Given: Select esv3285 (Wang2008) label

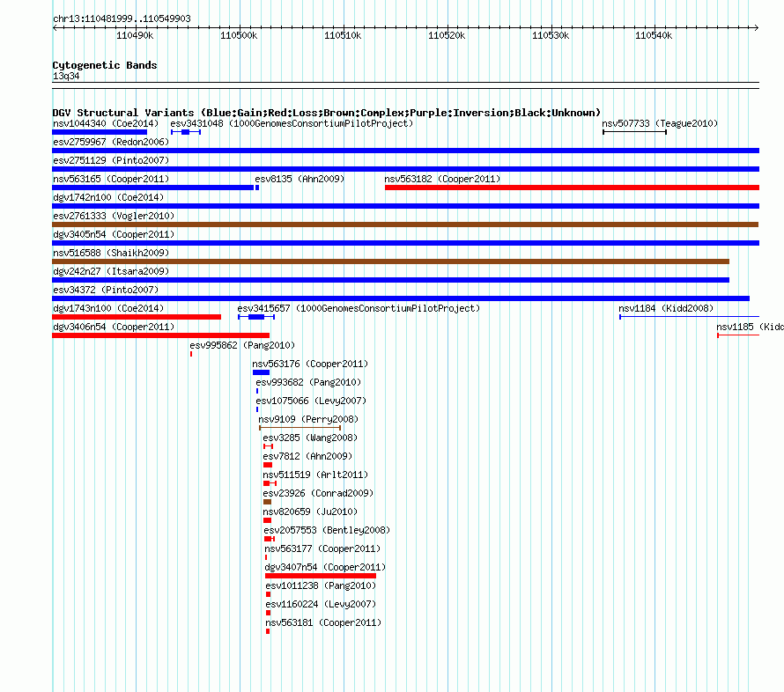Looking at the screenshot, I should click(x=310, y=438).
